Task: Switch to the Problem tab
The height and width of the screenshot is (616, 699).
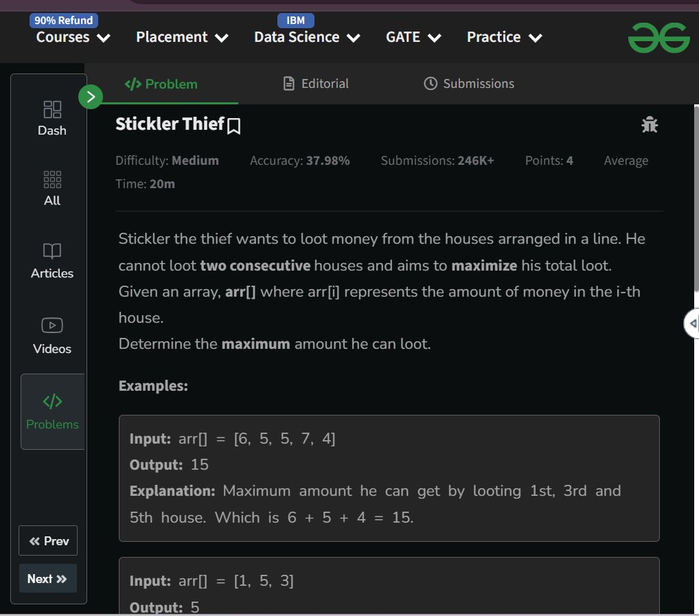Action: click(161, 84)
